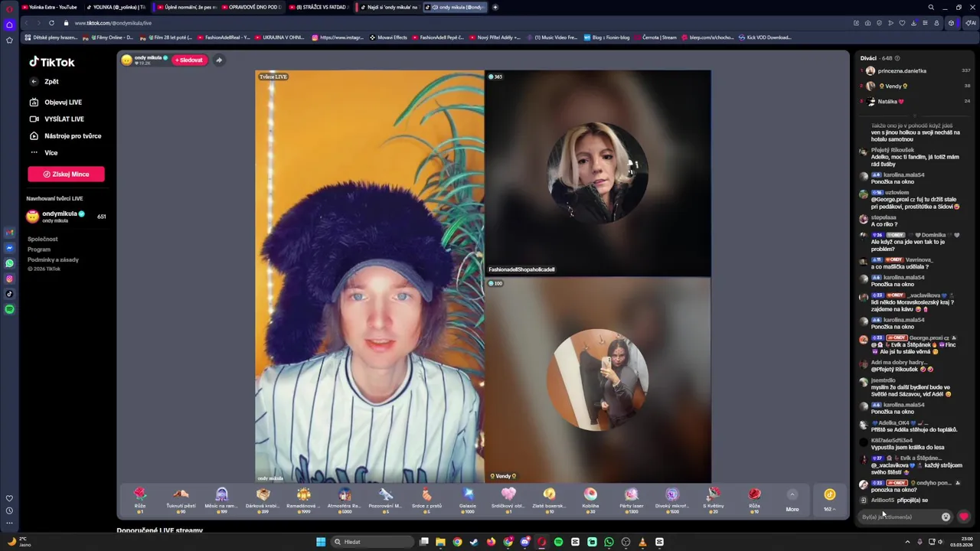
Task: Open Podmínky a zásady link
Action: pos(53,259)
